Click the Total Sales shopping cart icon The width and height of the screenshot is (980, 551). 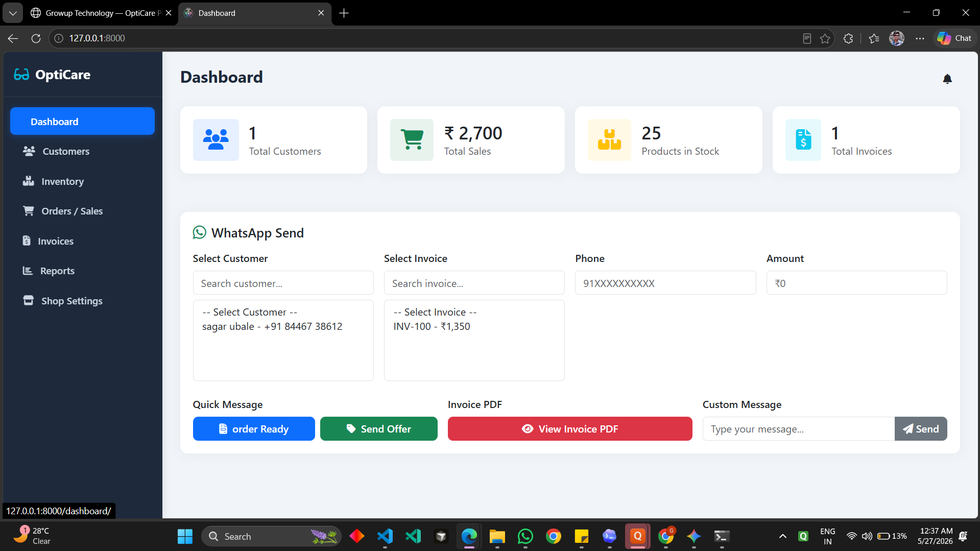[412, 139]
